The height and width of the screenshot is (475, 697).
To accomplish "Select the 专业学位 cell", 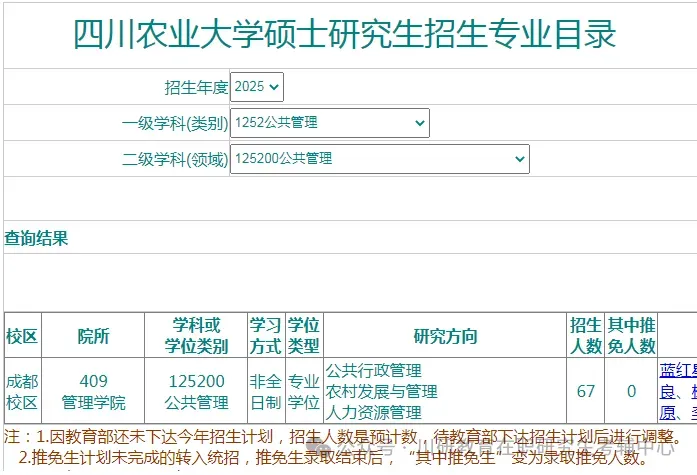I will click(304, 391).
